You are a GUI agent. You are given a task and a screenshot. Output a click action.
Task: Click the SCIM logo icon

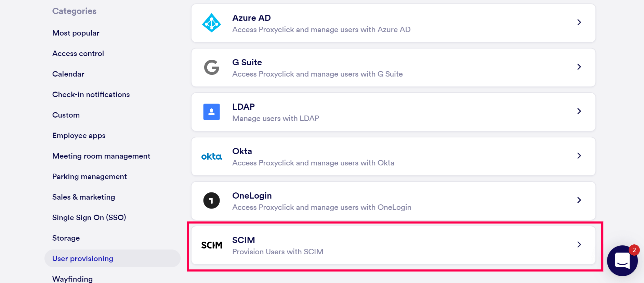tap(211, 245)
